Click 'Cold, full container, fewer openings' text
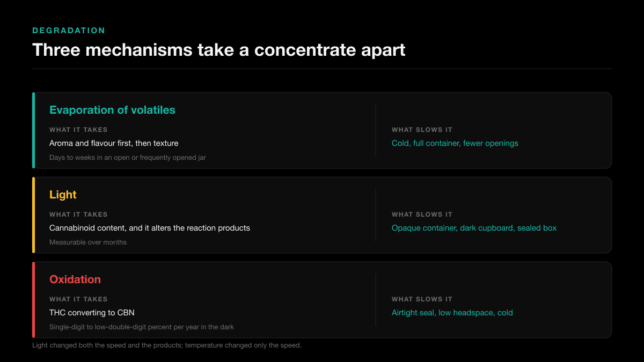Viewport: 644px width, 362px height. (455, 143)
